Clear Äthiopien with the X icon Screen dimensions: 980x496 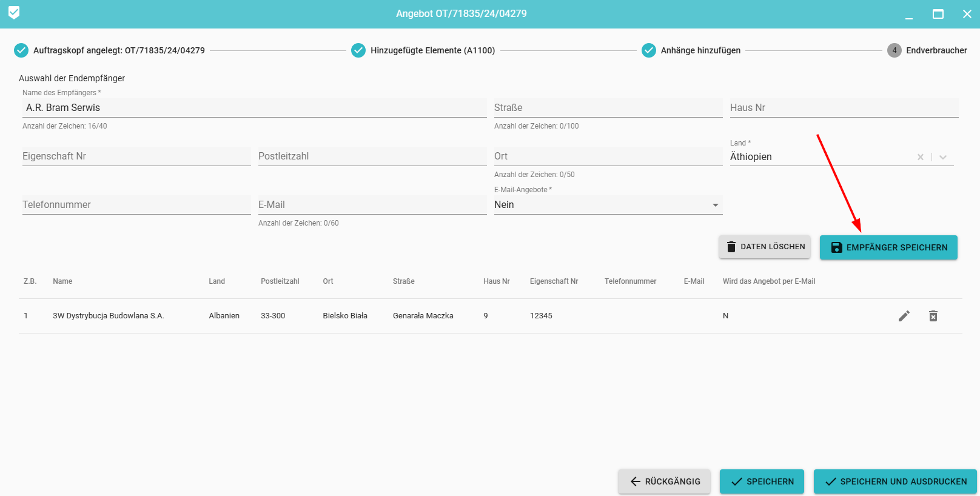point(920,157)
